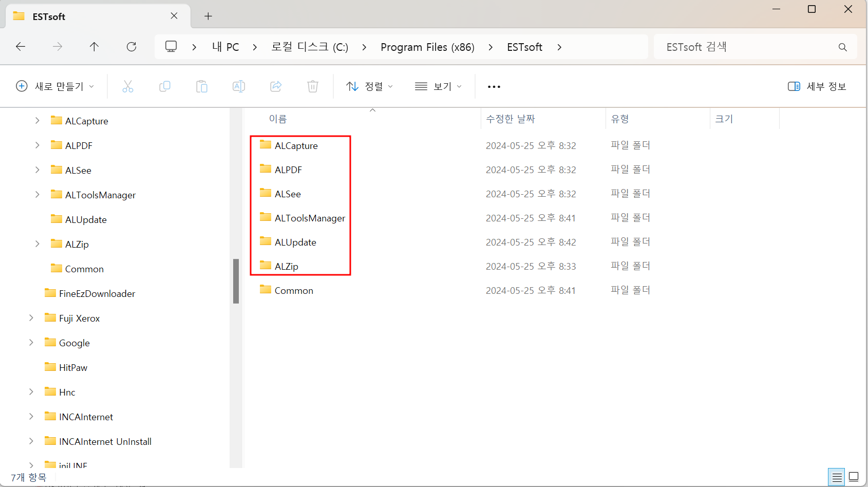Click the Rename icon in toolbar
This screenshot has width=868, height=487.
239,86
